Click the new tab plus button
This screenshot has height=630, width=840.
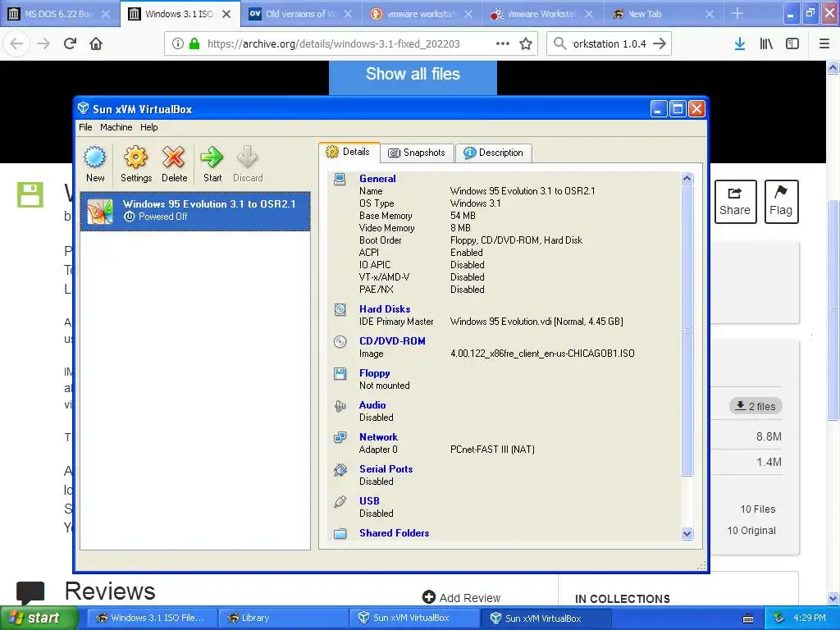click(x=737, y=13)
